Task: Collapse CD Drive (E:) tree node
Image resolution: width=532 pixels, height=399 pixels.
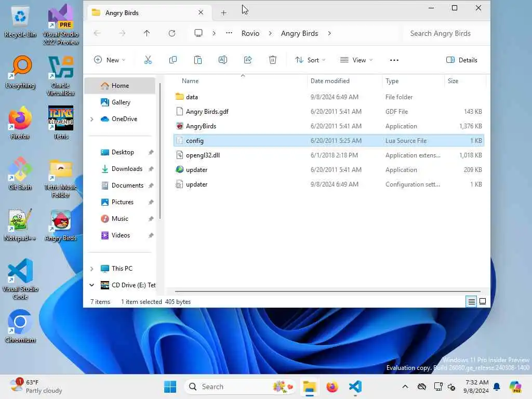Action: click(x=91, y=285)
